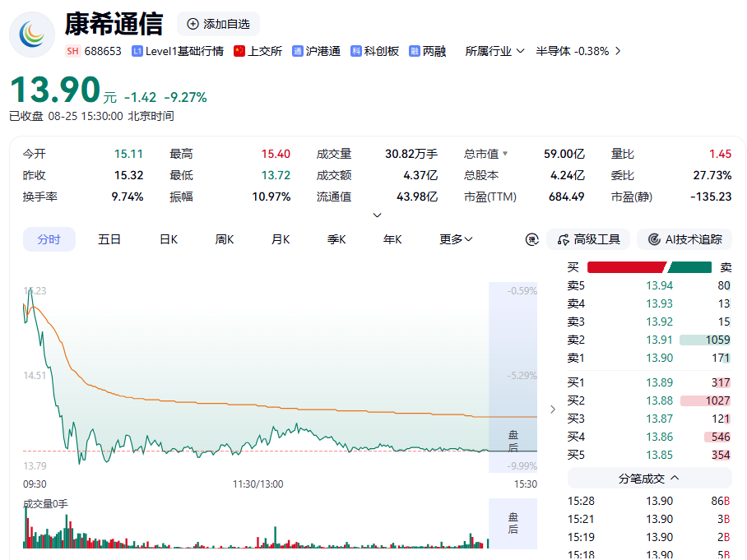Click the 成交量 30.82万手 value

[411, 154]
